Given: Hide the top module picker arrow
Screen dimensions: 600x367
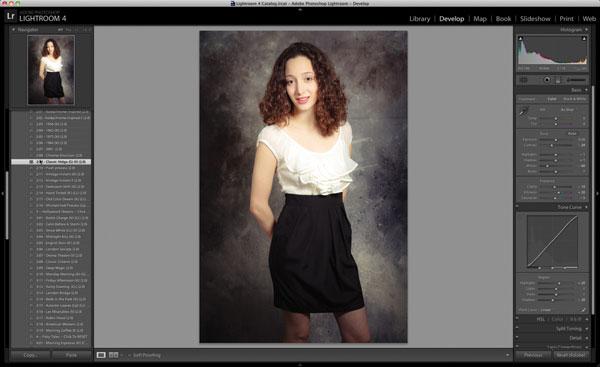Looking at the screenshot, I should point(300,9).
